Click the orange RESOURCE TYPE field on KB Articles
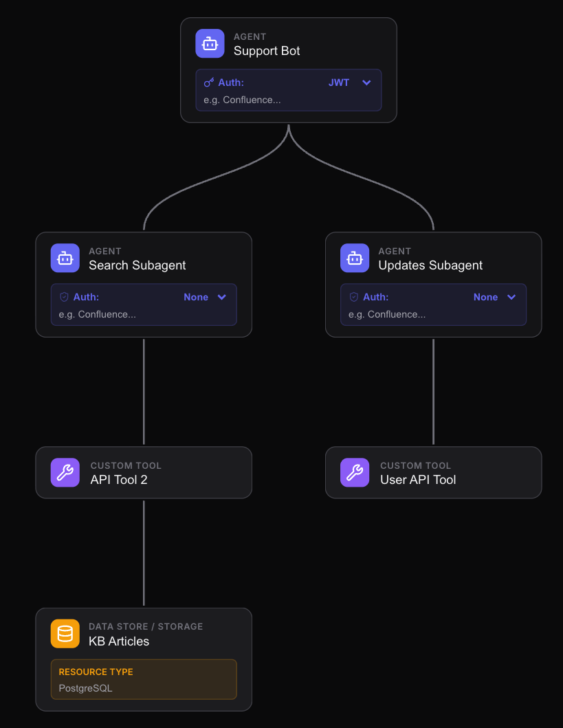 [144, 679]
